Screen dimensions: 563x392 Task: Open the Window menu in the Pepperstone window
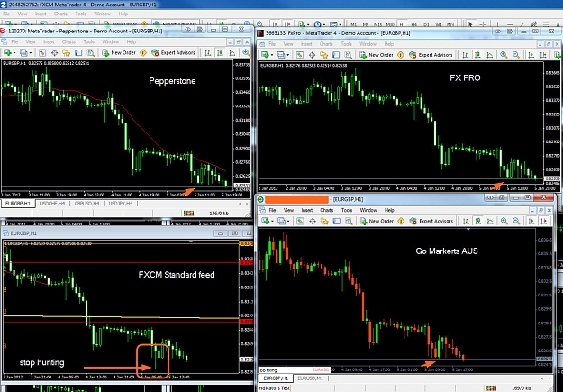110,41
